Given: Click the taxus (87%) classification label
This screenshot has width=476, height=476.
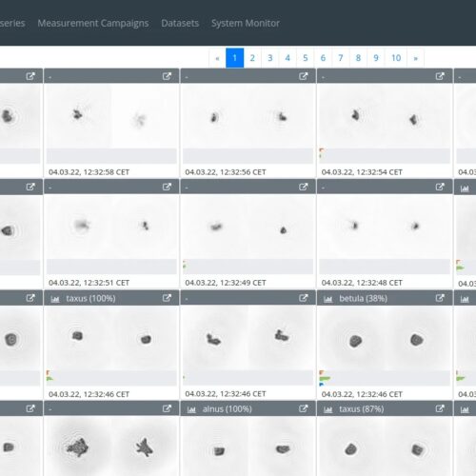Looking at the screenshot, I should pyautogui.click(x=362, y=409).
